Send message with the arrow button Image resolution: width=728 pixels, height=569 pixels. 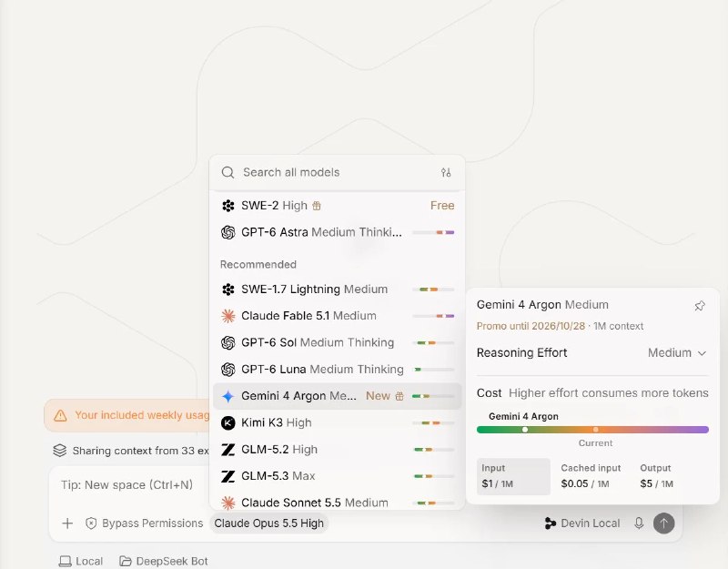coord(664,523)
